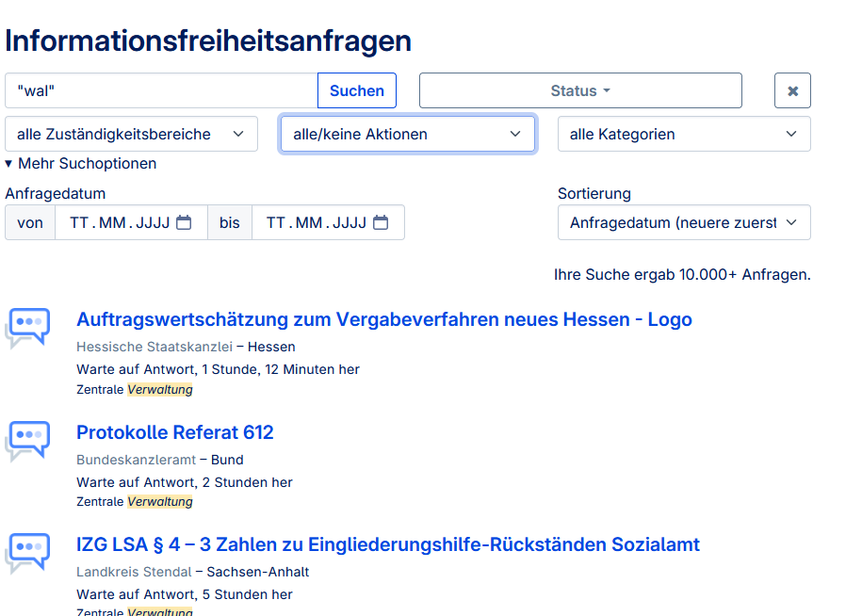Collapse 'Mehr Suchoptionen' section
Image resolution: width=862 pixels, height=616 pixels.
pyautogui.click(x=81, y=164)
